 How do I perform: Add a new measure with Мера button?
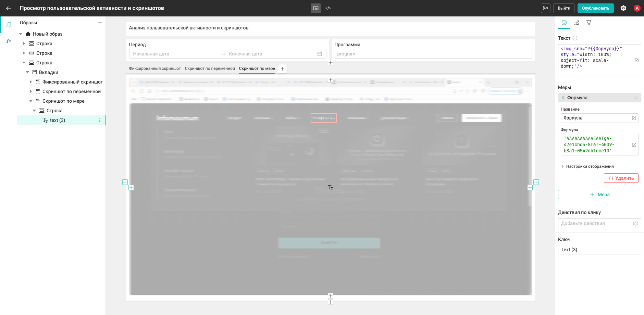[x=599, y=194]
